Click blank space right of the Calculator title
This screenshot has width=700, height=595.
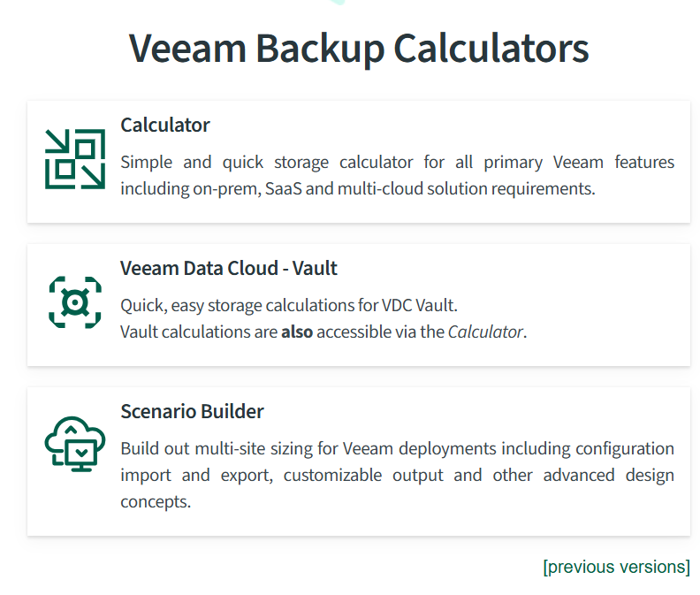442,125
